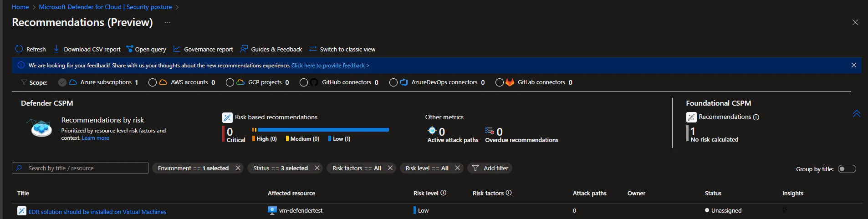Click the vm-defendertest virtual machine icon
Image resolution: width=868 pixels, height=219 pixels.
click(x=272, y=210)
